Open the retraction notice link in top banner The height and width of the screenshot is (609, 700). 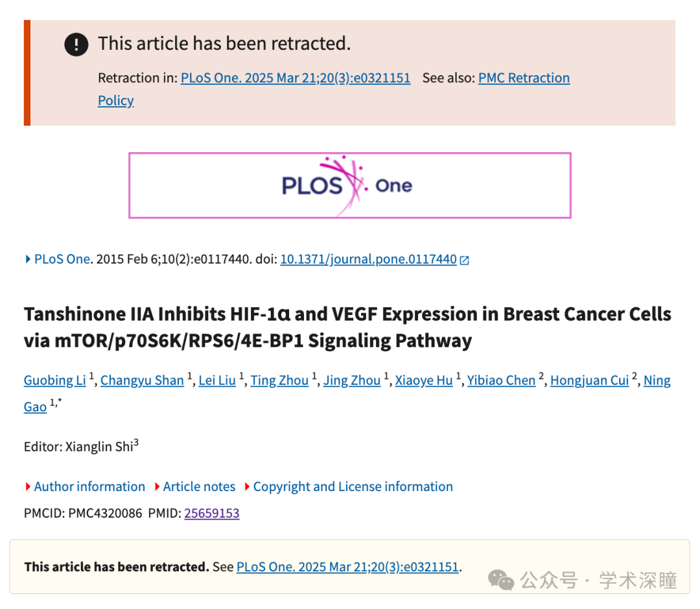tap(296, 78)
